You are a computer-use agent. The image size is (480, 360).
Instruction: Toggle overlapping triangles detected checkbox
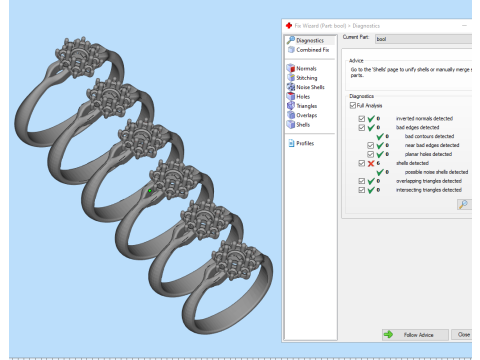362,181
